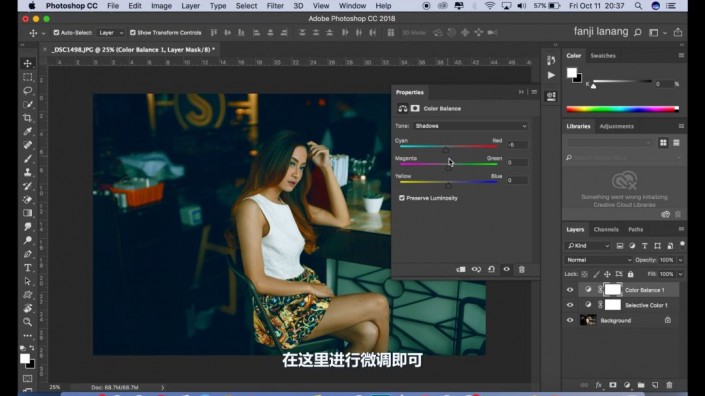Select the Pen tool
This screenshot has height=396, width=705.
point(27,254)
